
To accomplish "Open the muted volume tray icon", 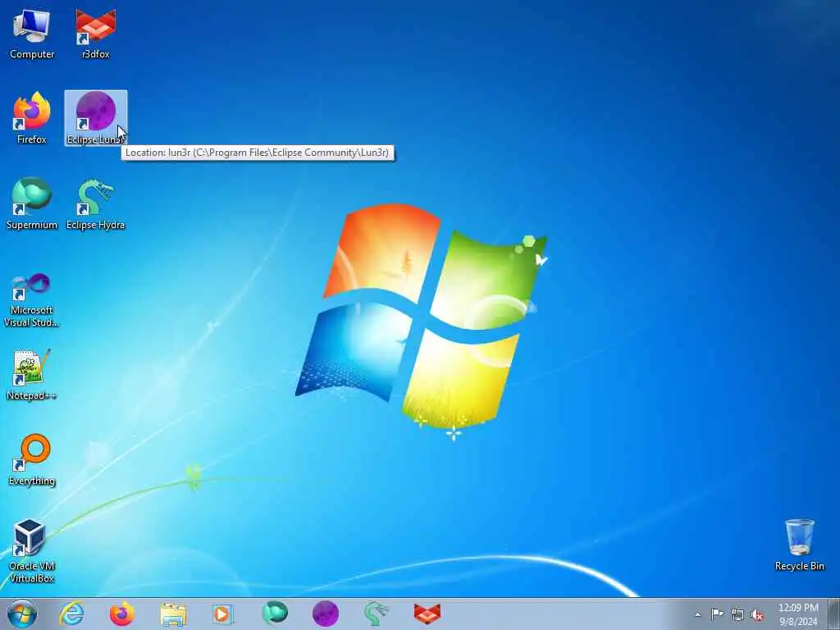I will click(x=757, y=615).
